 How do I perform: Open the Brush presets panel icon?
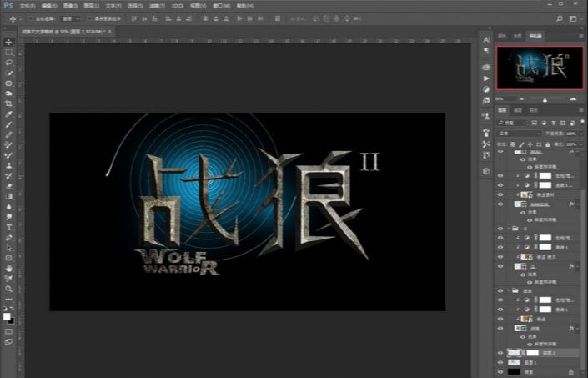(486, 133)
